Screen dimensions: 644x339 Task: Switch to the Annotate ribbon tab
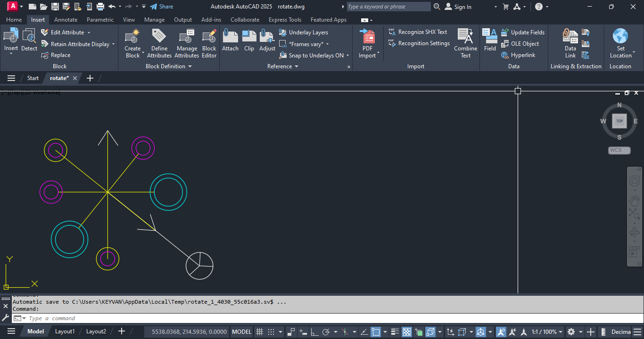66,20
